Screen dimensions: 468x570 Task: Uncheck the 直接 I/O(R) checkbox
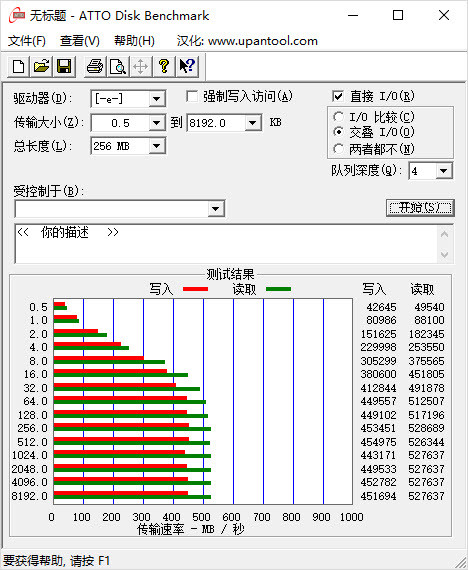click(x=338, y=96)
